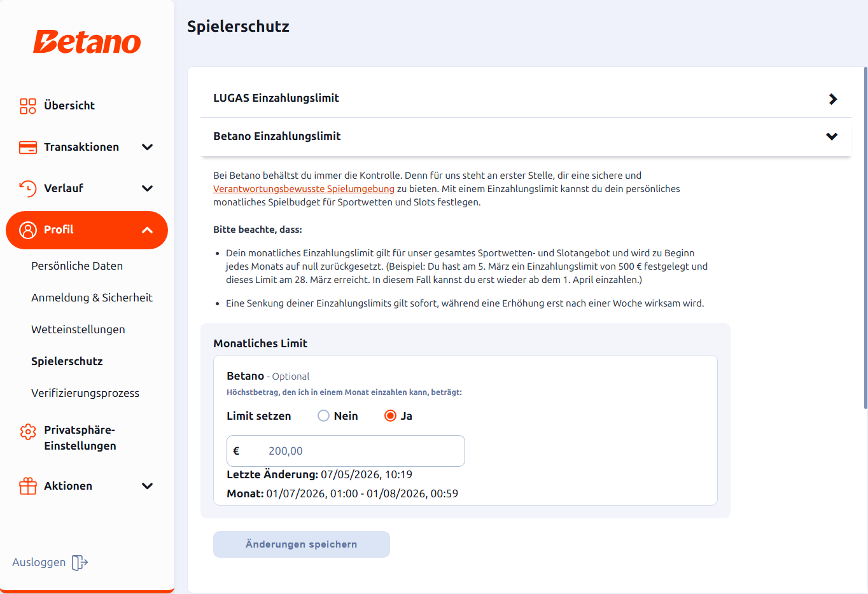This screenshot has width=868, height=594.
Task: Expand the Transaktionen submenu chevron
Action: pos(148,148)
